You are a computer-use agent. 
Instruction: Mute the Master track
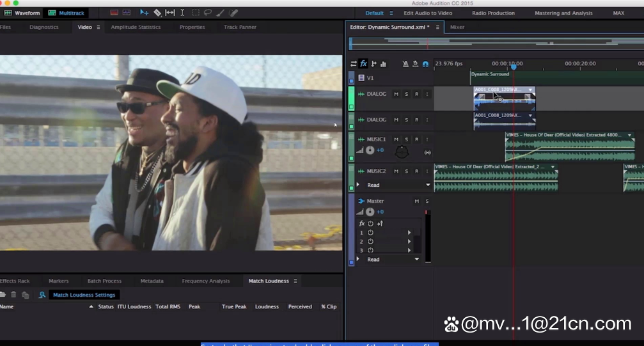coord(416,201)
